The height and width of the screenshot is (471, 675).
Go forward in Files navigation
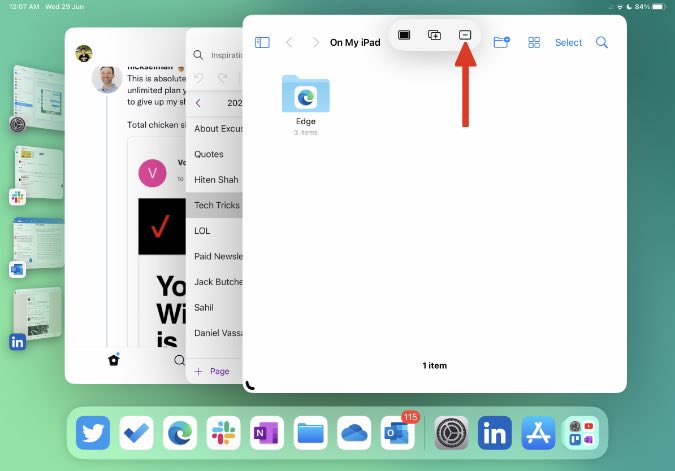316,42
